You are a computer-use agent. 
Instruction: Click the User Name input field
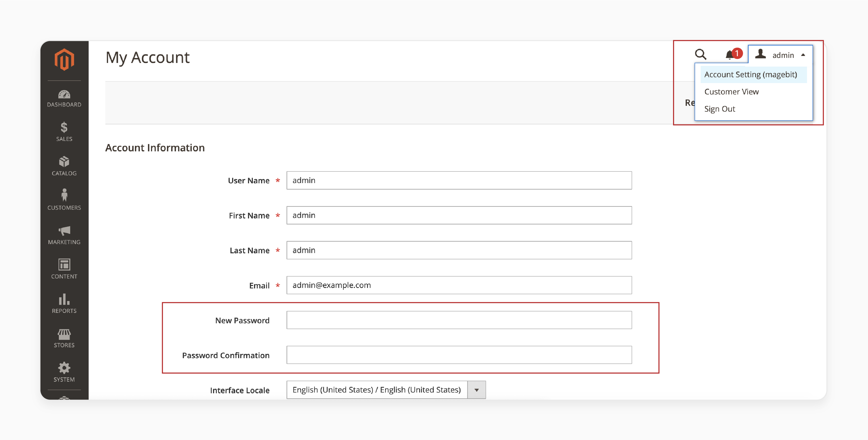pyautogui.click(x=459, y=180)
